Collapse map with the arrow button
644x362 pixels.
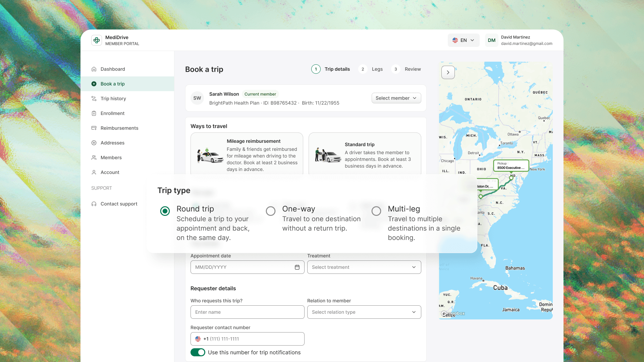(448, 72)
